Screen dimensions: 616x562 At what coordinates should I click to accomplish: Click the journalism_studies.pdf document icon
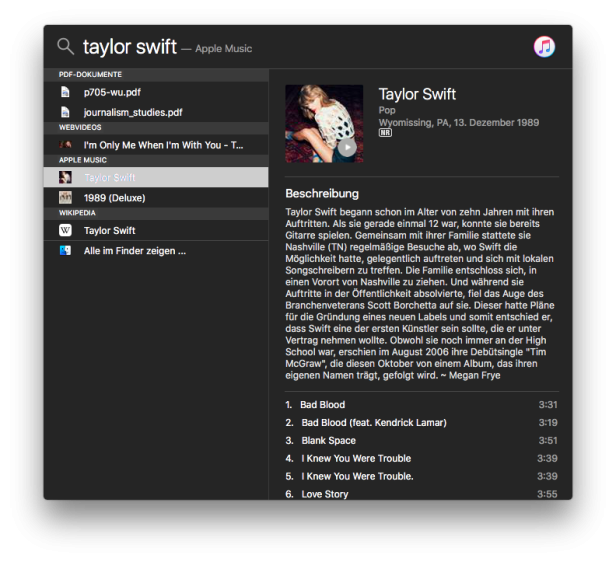tap(65, 112)
